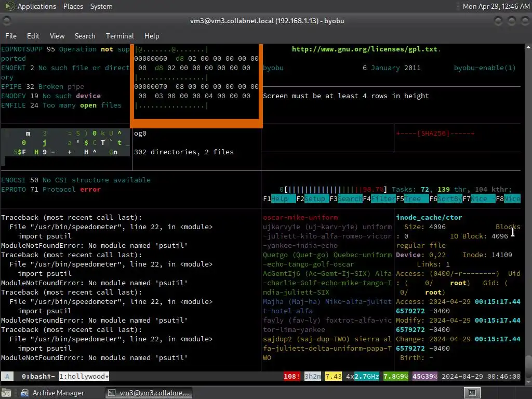Click the workspace switcher icon
Image resolution: width=532 pixels, height=399 pixels.
[472, 393]
